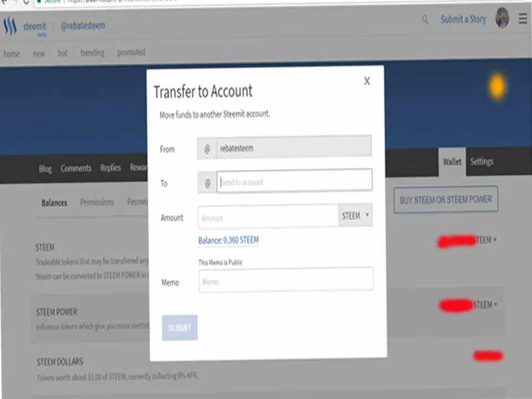
Task: Click the browser reload icon
Action: pyautogui.click(x=26, y=2)
